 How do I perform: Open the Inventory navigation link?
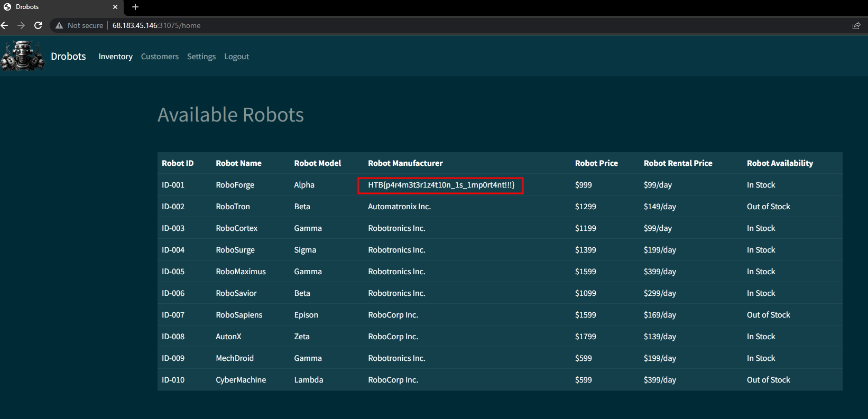[x=115, y=57]
